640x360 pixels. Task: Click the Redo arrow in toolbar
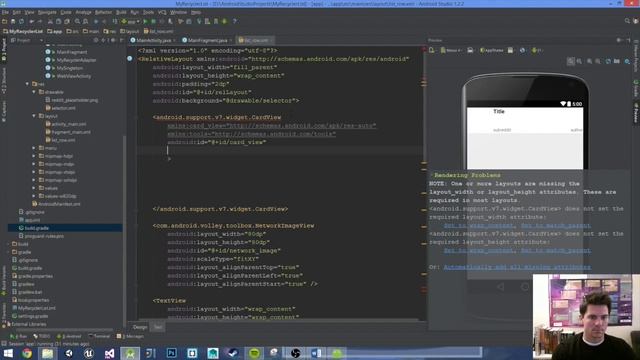coord(40,21)
